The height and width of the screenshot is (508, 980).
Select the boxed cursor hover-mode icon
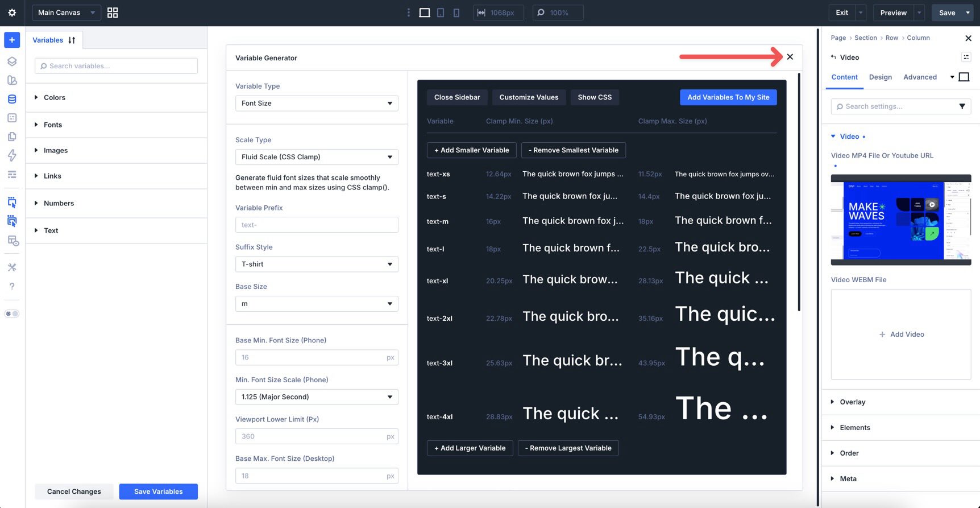12,221
